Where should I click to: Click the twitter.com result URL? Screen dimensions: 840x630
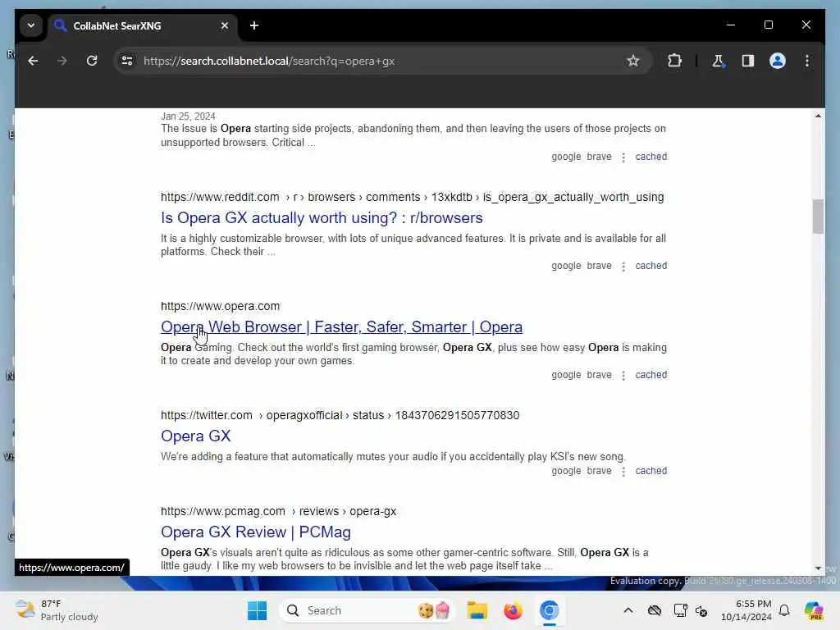340,415
